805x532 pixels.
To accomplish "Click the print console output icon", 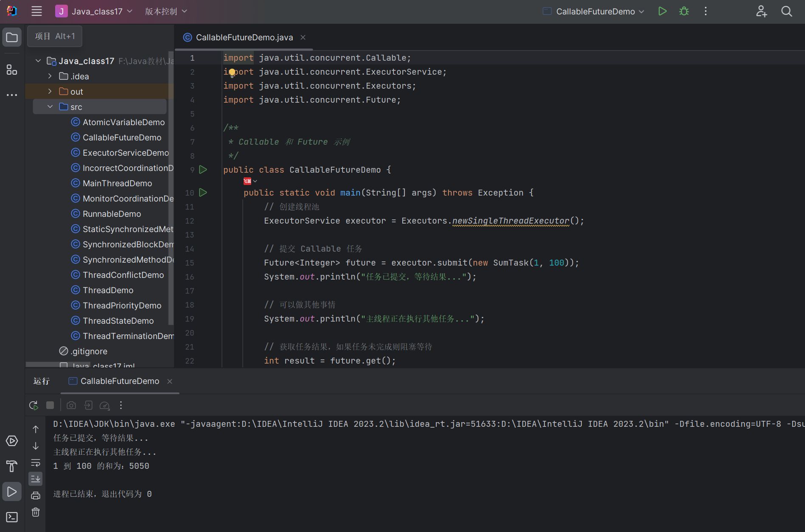I will tap(36, 496).
